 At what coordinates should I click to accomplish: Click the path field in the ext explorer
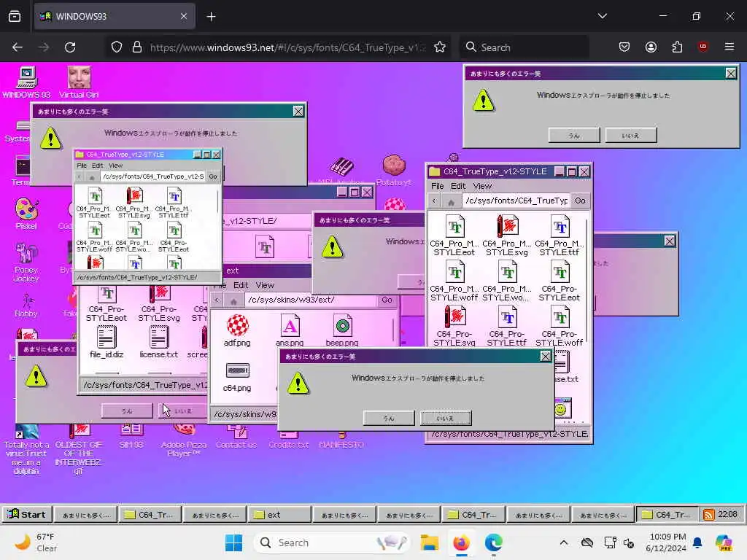click(311, 300)
